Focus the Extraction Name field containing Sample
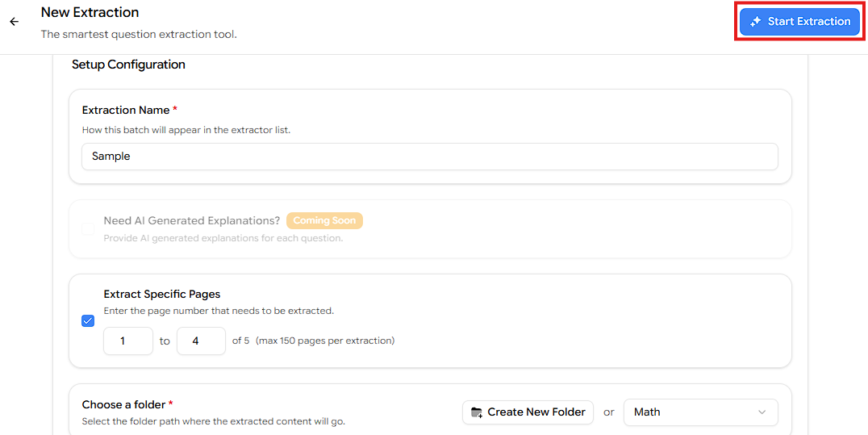868x435 pixels. (x=430, y=157)
